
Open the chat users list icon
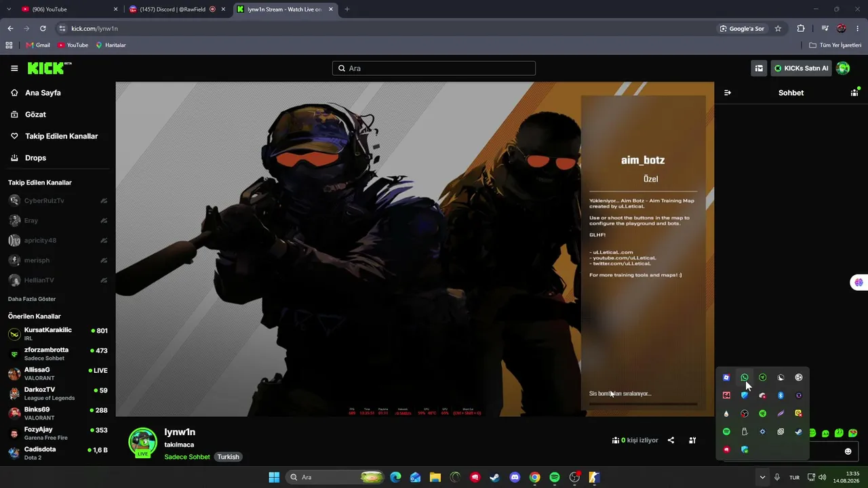click(854, 93)
